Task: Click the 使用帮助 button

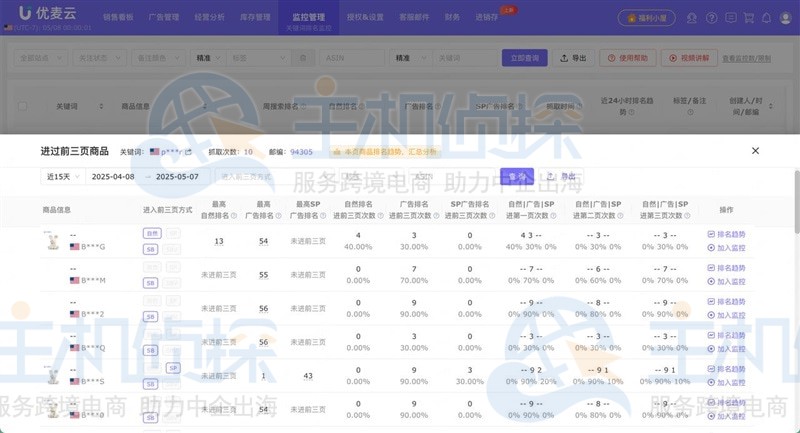Action: [x=628, y=58]
